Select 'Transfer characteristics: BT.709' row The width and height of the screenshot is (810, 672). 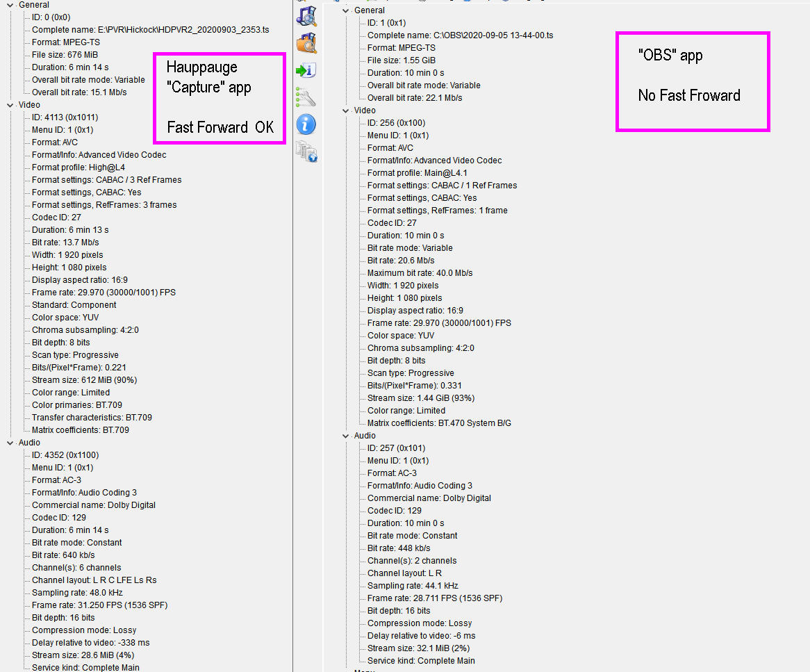click(92, 418)
